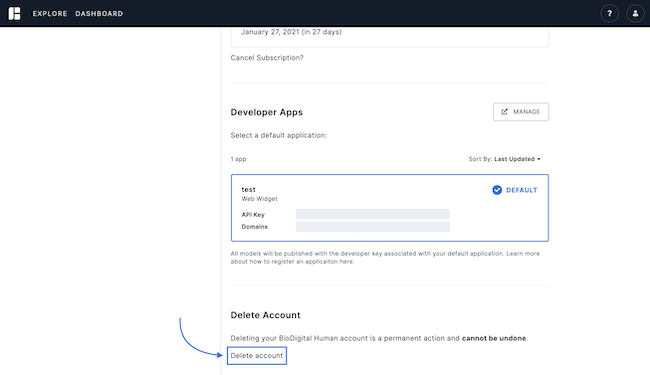650x375 pixels.
Task: Click the external link icon in Manage
Action: click(504, 112)
